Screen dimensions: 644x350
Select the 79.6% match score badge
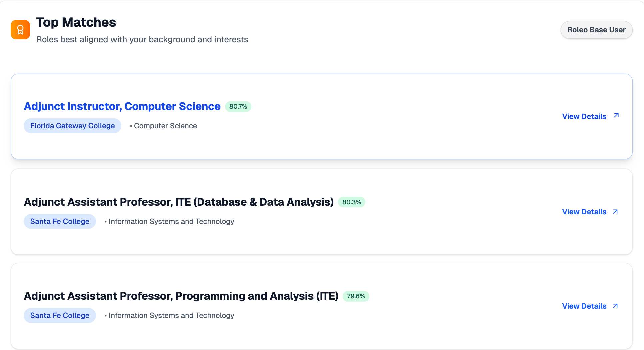click(356, 296)
